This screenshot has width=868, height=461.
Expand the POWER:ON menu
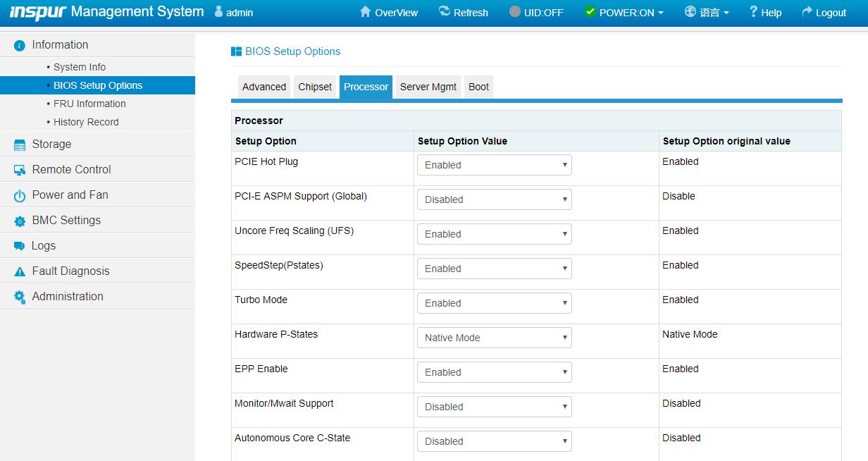click(624, 13)
